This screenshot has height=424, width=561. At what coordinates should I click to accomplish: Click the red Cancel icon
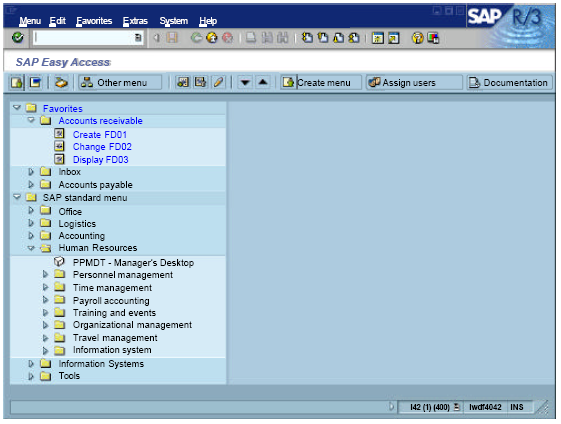(228, 38)
